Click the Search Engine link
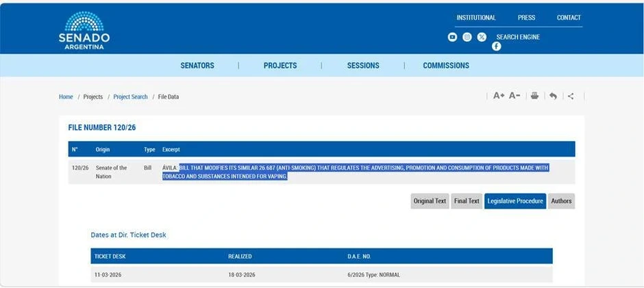The image size is (644, 288). pyautogui.click(x=518, y=37)
